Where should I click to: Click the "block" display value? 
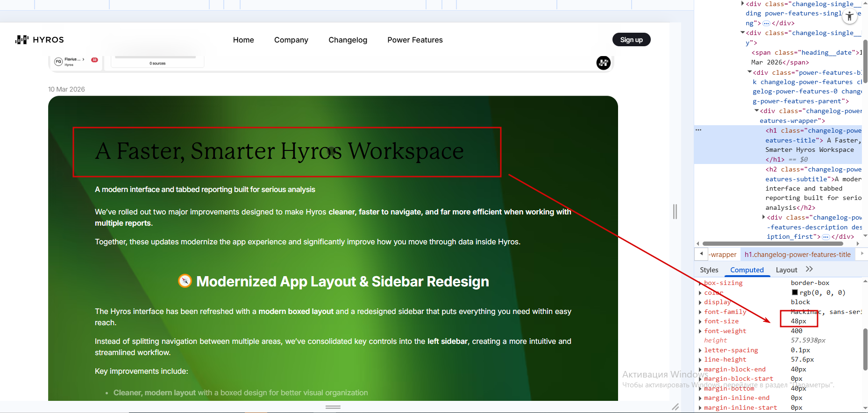[x=800, y=302]
